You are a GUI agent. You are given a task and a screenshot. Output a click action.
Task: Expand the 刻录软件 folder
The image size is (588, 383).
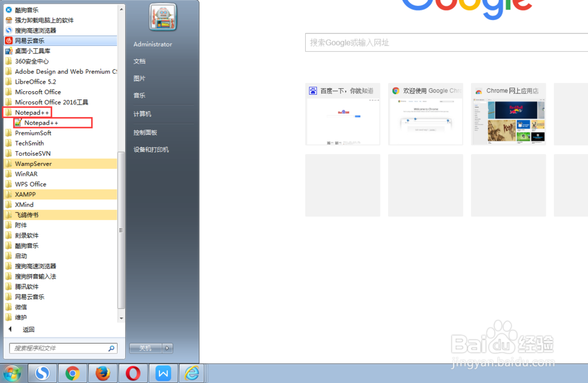coord(60,235)
